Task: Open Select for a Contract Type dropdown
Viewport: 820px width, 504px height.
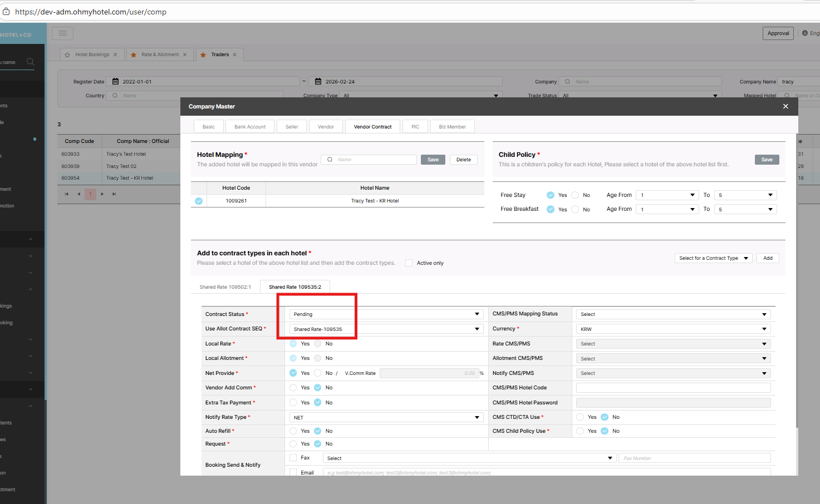Action: pos(713,258)
